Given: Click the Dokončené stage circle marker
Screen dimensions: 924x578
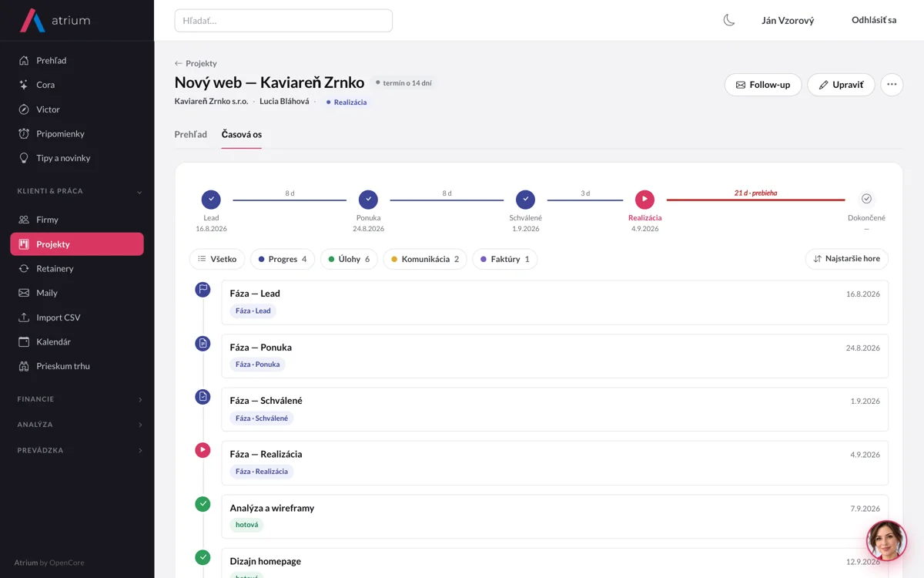Looking at the screenshot, I should 866,199.
